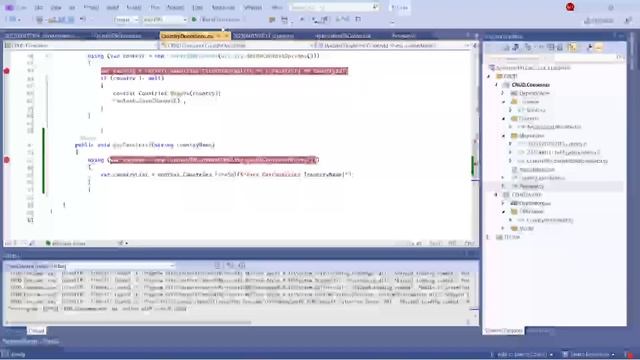Expand the second project's Dependencies node

503,203
